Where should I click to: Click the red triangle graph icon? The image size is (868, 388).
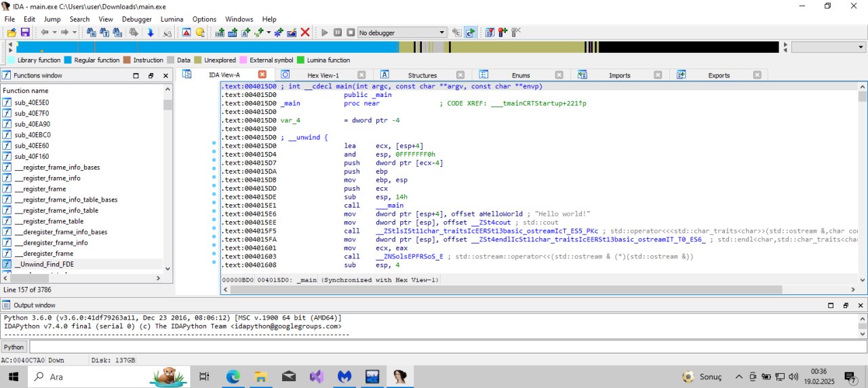[x=186, y=33]
